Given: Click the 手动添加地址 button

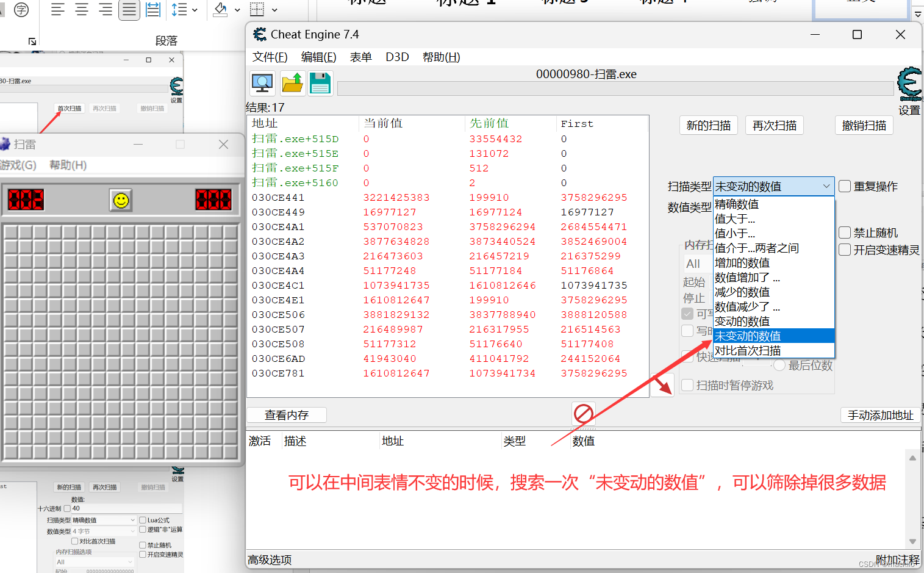Looking at the screenshot, I should (881, 415).
